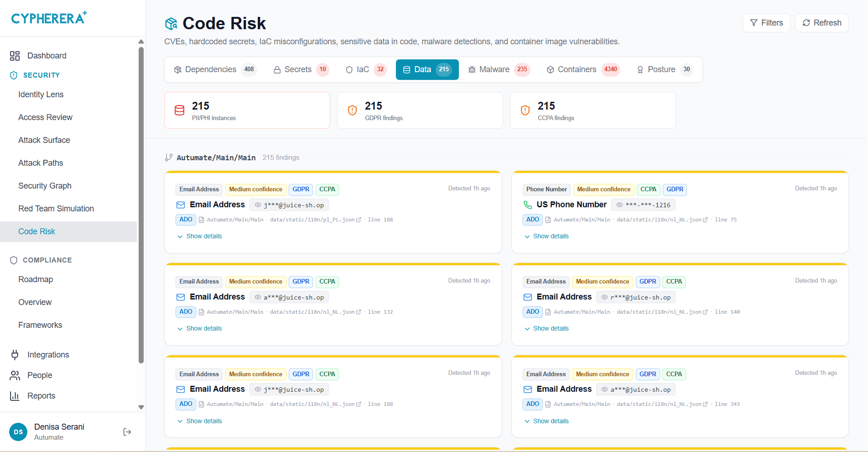Switch to the IaC tab
This screenshot has width=868, height=452.
click(366, 69)
